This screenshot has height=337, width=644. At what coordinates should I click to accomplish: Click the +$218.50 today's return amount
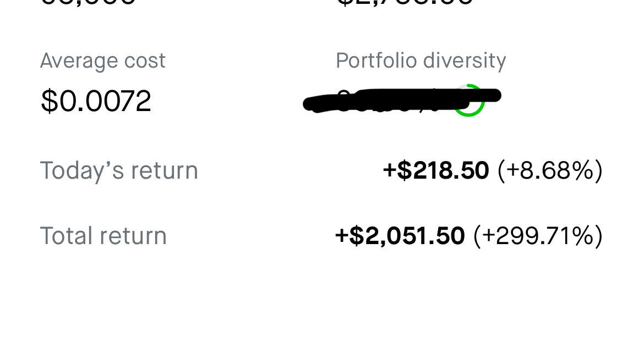(x=436, y=170)
